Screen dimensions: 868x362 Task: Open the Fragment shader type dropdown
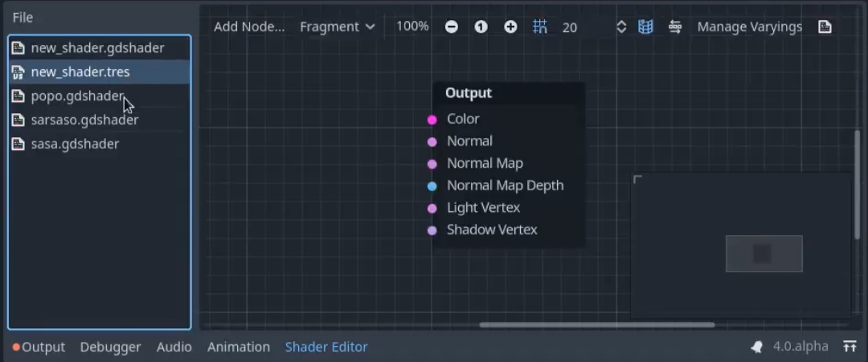(x=337, y=26)
